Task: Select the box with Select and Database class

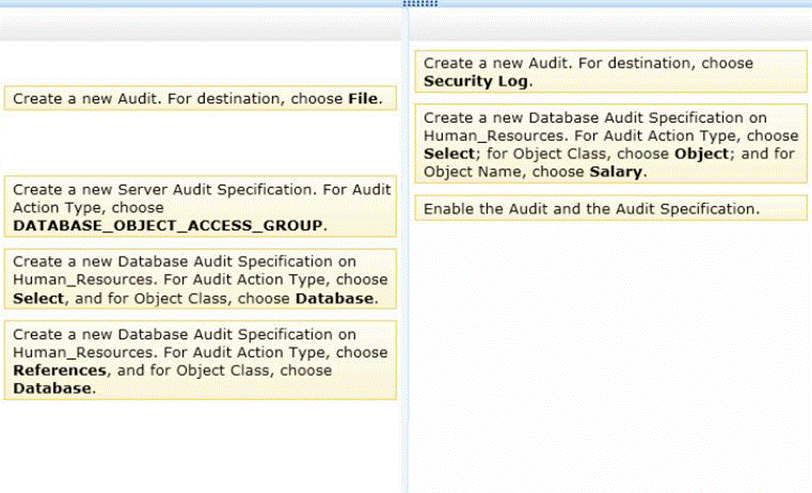Action: point(200,280)
